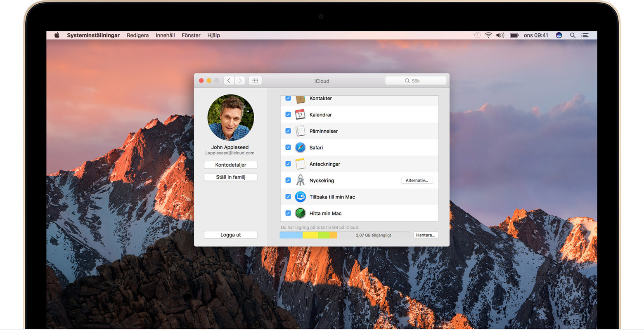Toggle the Nyckelring checkbox
This screenshot has height=330, width=644.
(288, 180)
